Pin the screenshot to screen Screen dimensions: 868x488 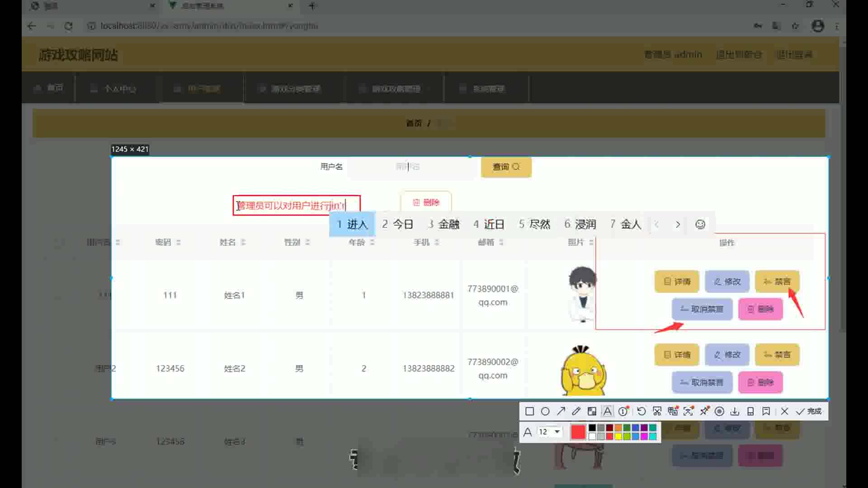[704, 411]
